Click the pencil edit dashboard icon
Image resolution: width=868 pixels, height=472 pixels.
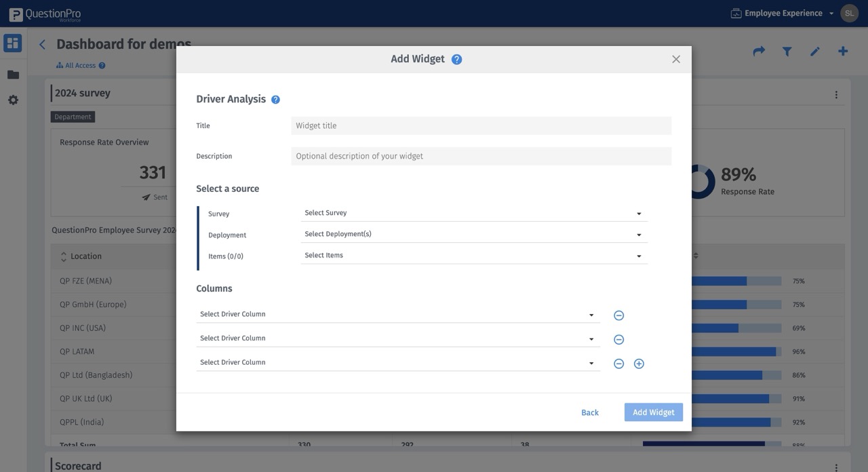[x=815, y=52]
